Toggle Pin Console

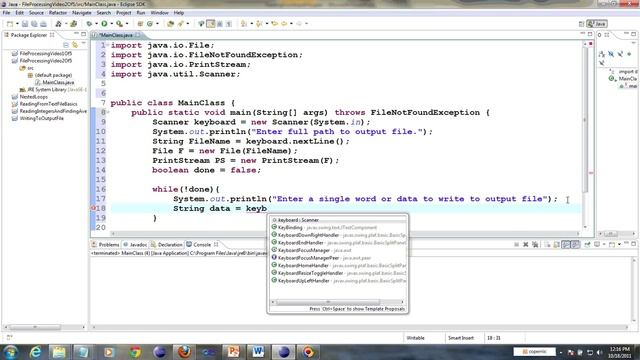pos(587,244)
